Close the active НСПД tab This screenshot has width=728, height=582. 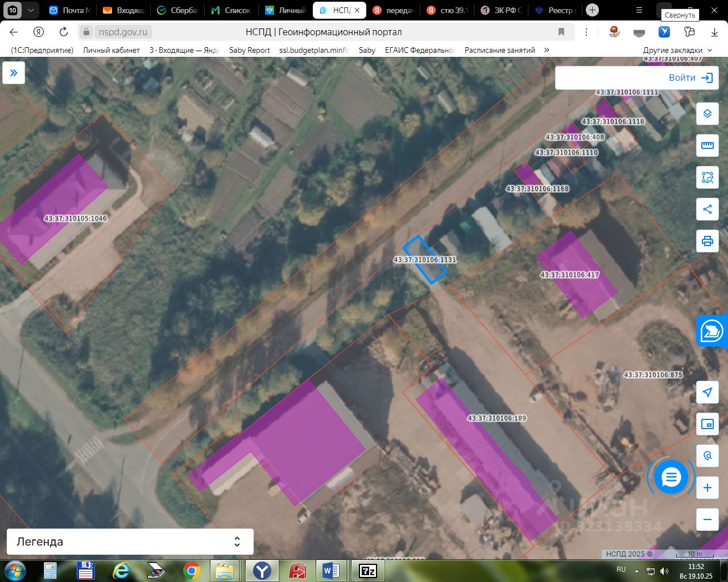coord(357,10)
